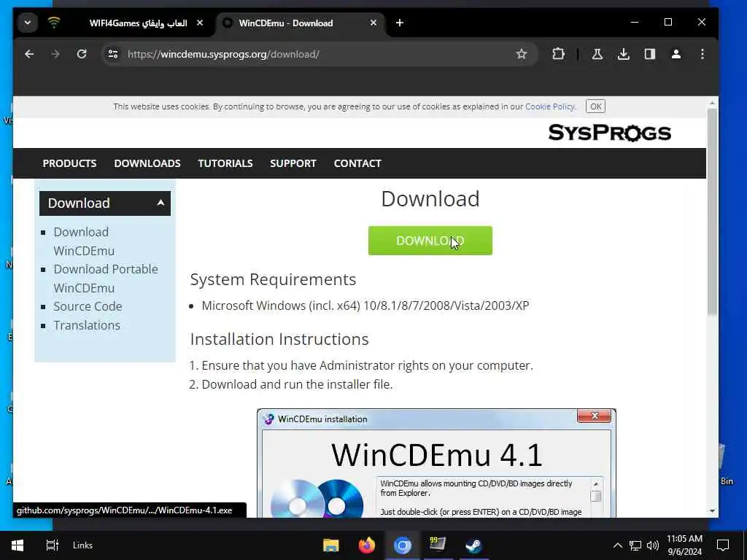Open Steam from the taskbar
The image size is (747, 560).
tap(473, 545)
